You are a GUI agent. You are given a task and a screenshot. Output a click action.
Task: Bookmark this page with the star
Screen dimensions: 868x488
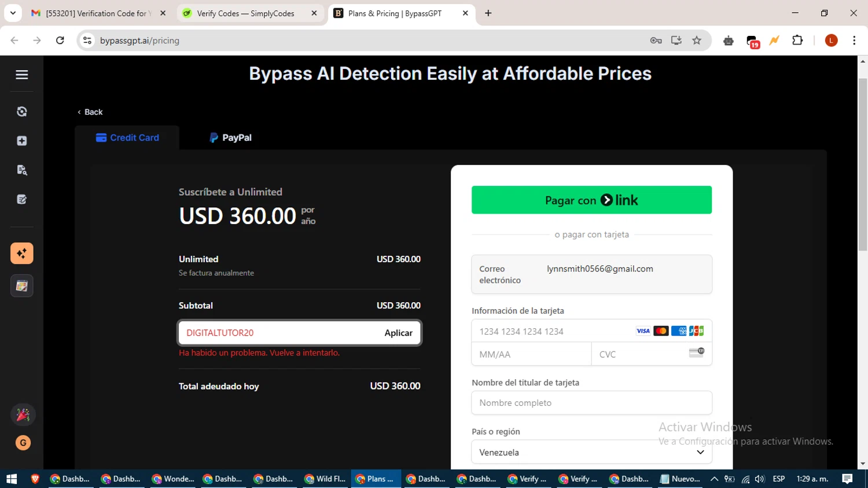[x=697, y=41]
